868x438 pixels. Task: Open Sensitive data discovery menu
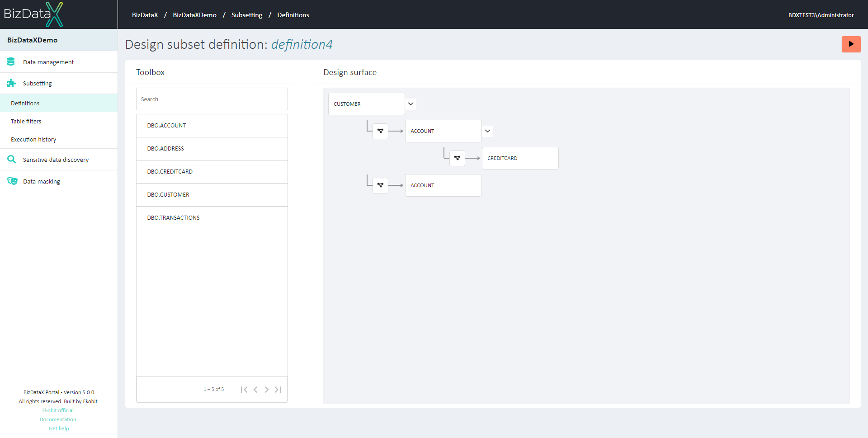59,160
